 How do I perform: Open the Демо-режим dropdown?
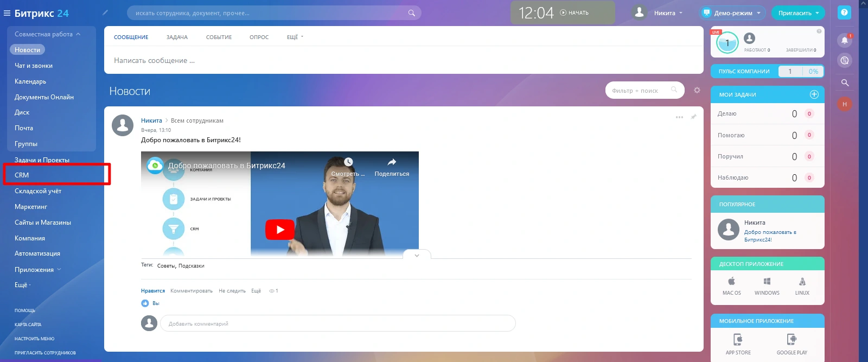pyautogui.click(x=732, y=13)
